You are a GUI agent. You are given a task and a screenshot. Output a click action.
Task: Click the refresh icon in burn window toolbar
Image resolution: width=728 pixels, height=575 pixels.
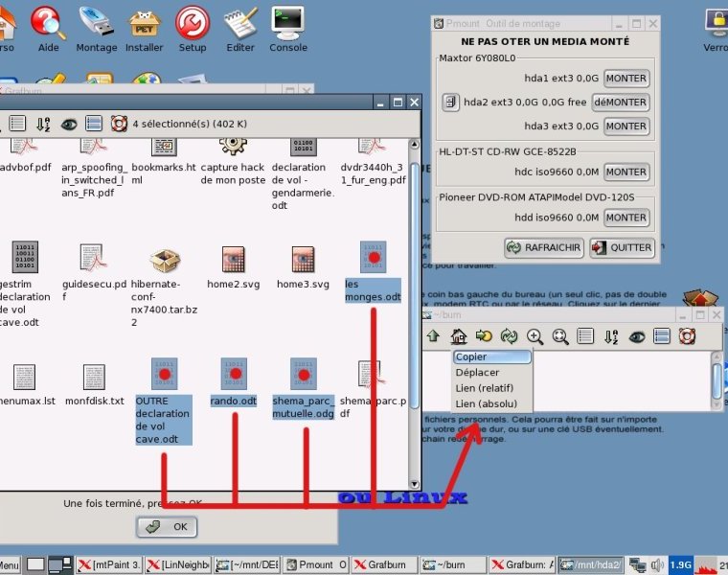point(509,336)
